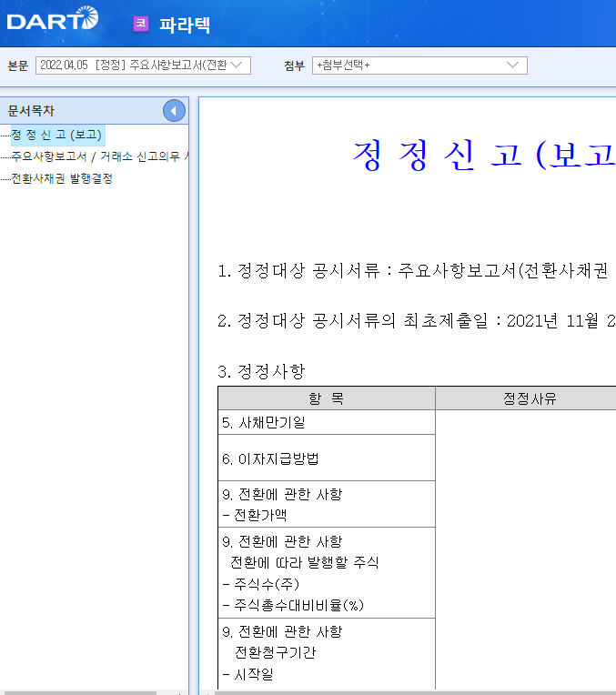
Task: Click the – 주식수(주) line in table
Action: (261, 584)
